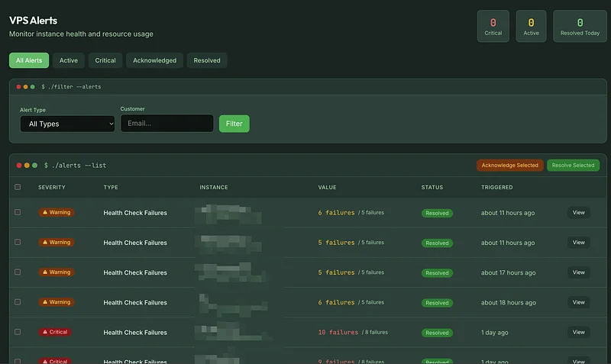Click the Resolved status badge in 1 day ago row
This screenshot has width=611, height=364.
(x=437, y=333)
